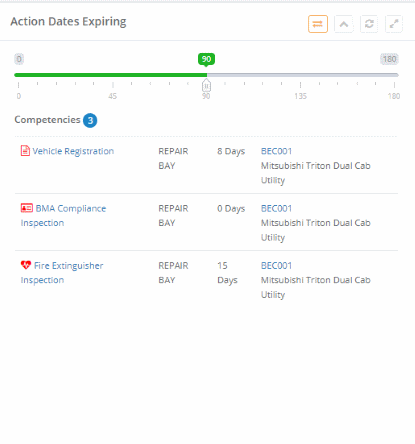Click the Competencies count badge 3
The width and height of the screenshot is (415, 444).
pos(90,120)
